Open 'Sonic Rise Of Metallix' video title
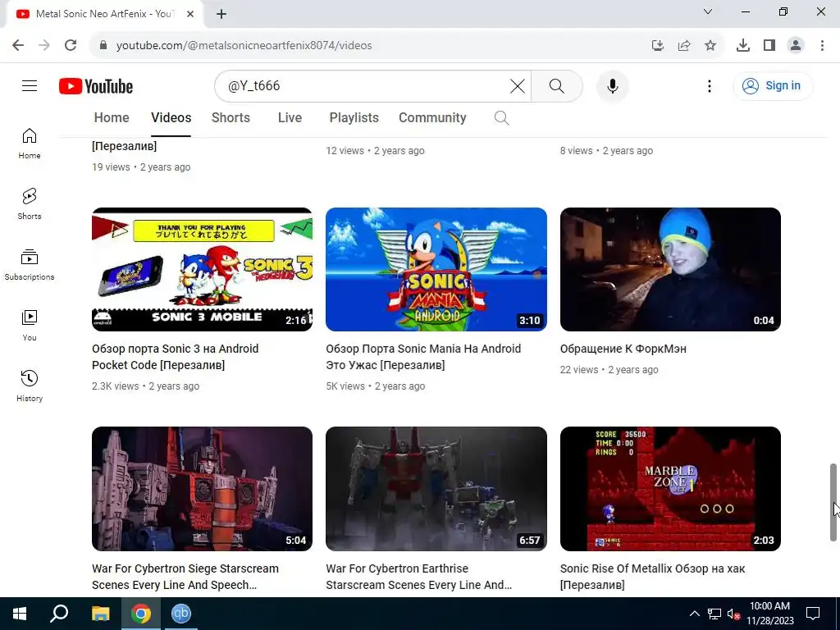Screen dimensions: 840x630 [x=652, y=577]
